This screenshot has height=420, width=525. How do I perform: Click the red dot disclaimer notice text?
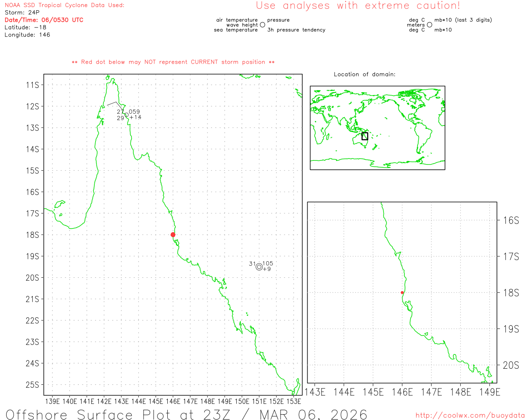173,62
